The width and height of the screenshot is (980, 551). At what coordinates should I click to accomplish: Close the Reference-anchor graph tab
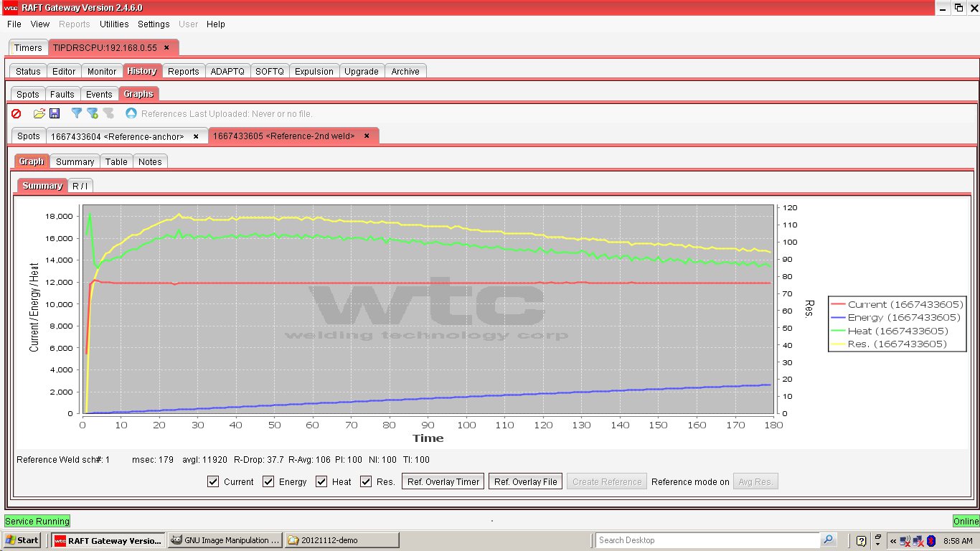[x=196, y=136]
